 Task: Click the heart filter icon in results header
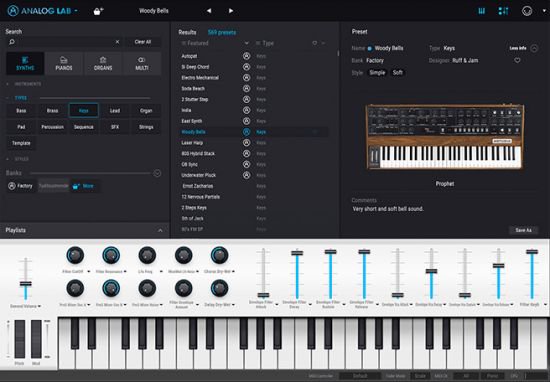(x=315, y=43)
